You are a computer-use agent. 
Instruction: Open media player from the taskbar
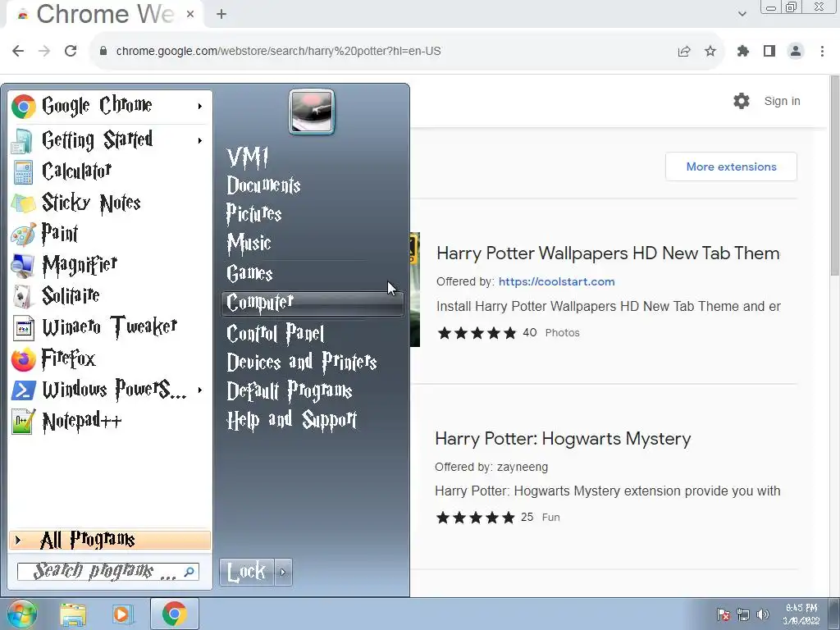[122, 614]
